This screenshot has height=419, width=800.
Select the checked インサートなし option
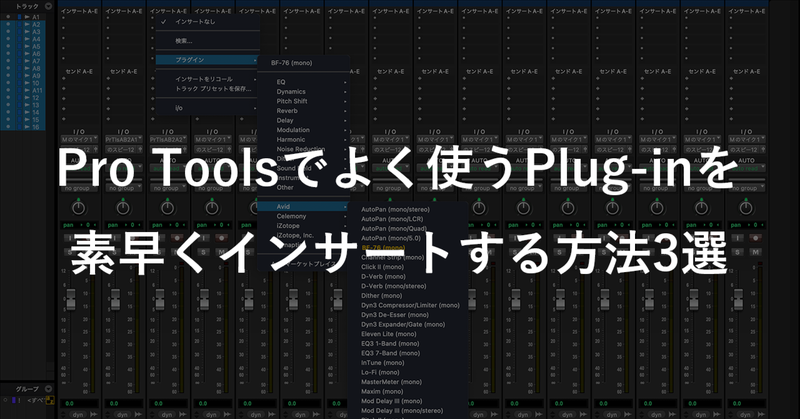click(x=207, y=21)
